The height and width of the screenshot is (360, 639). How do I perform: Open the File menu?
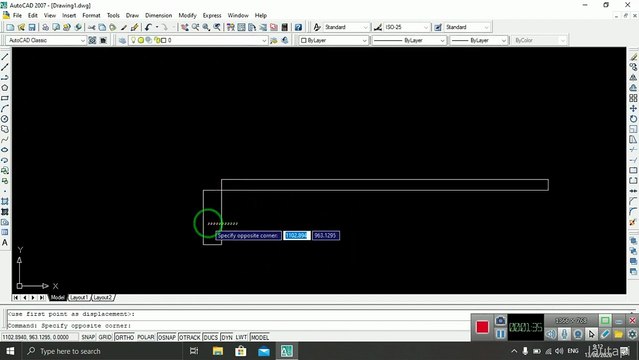pyautogui.click(x=17, y=15)
